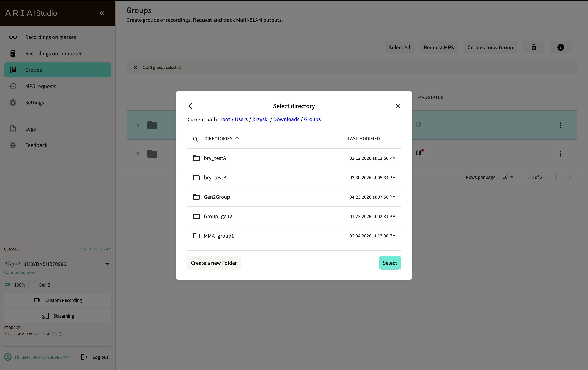Open the Gen2Group directory
The width and height of the screenshot is (588, 370).
294,197
